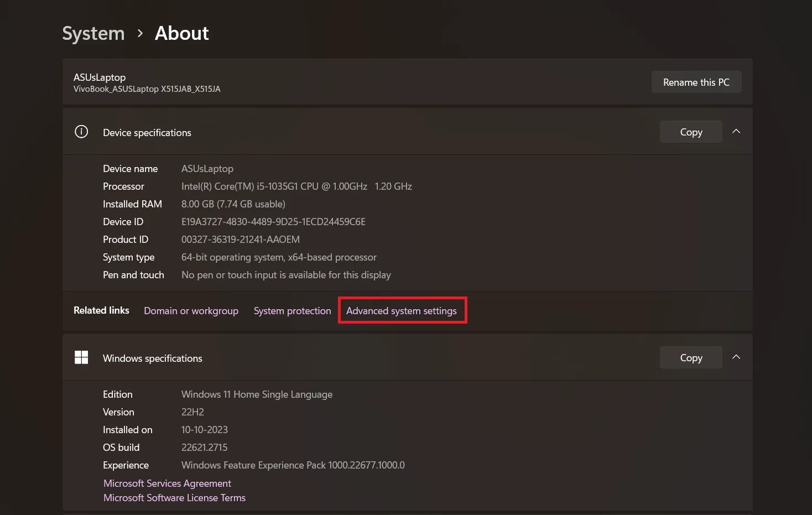Screen dimensions: 812x515
Task: Collapse the Device specifications section chevron
Action: 736,132
